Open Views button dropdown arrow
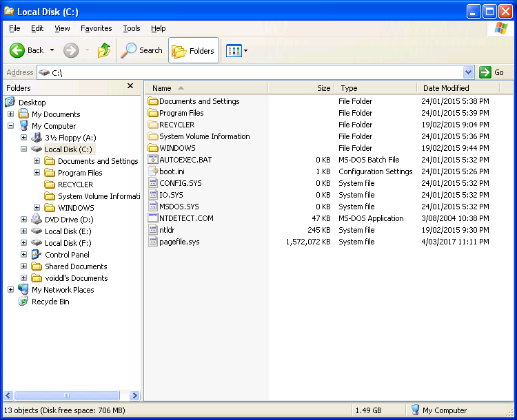Image resolution: width=517 pixels, height=420 pixels. (245, 51)
